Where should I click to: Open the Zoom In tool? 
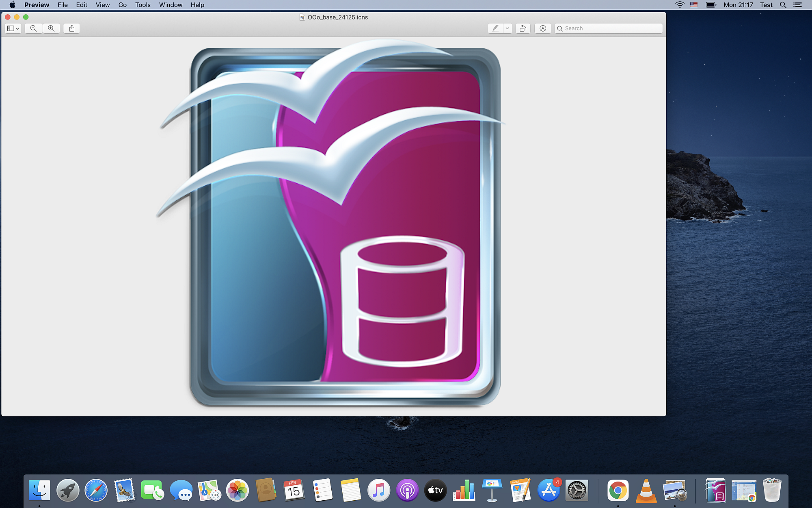click(52, 28)
